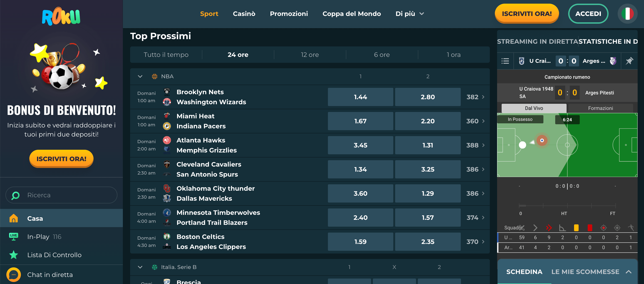This screenshot has width=644, height=284.
Task: Open In-Play via the live TV icon
Action: [13, 236]
